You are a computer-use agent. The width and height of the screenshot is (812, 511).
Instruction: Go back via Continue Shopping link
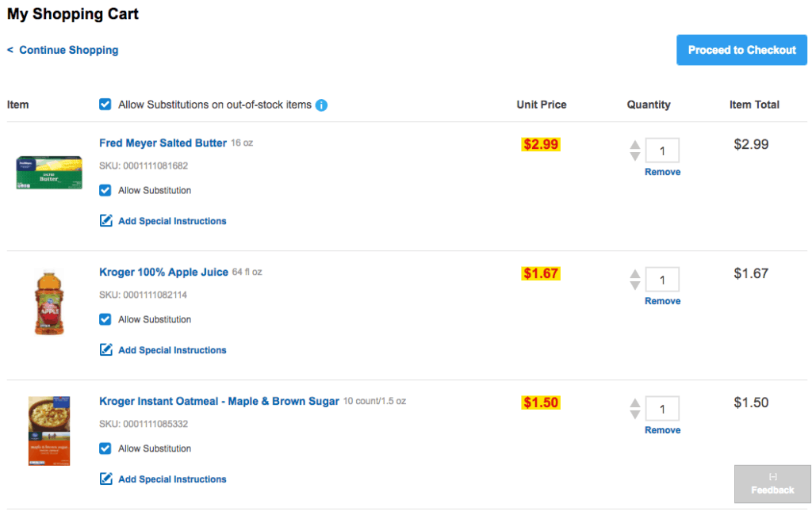[63, 50]
